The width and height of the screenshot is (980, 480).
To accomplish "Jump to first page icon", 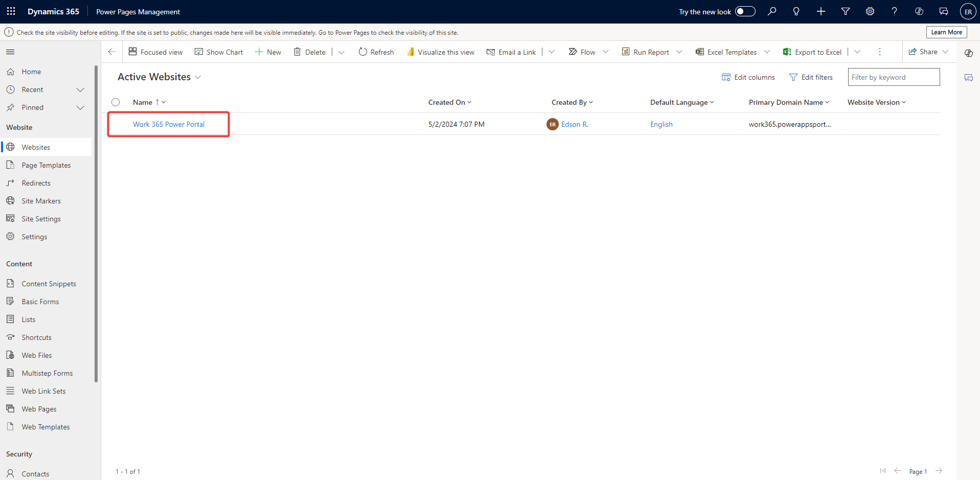I will click(883, 471).
